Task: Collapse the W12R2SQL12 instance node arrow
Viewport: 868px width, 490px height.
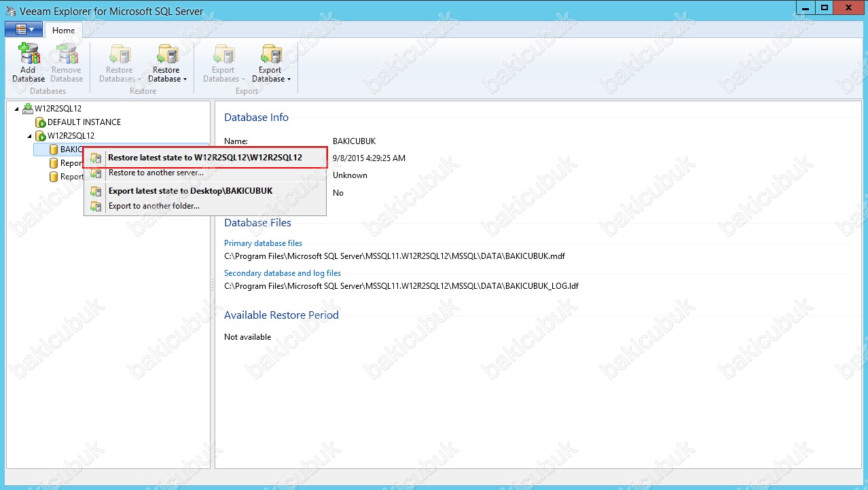Action: pos(29,136)
